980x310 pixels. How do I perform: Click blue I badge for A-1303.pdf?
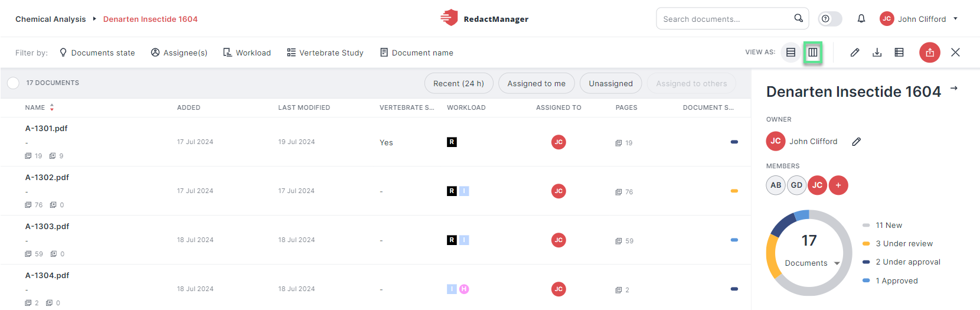point(464,240)
